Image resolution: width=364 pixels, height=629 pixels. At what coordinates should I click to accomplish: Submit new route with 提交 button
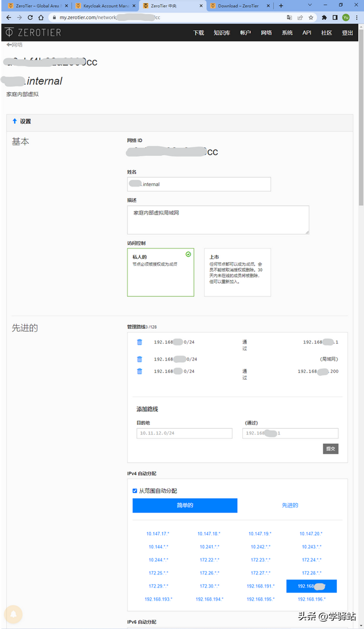point(330,449)
